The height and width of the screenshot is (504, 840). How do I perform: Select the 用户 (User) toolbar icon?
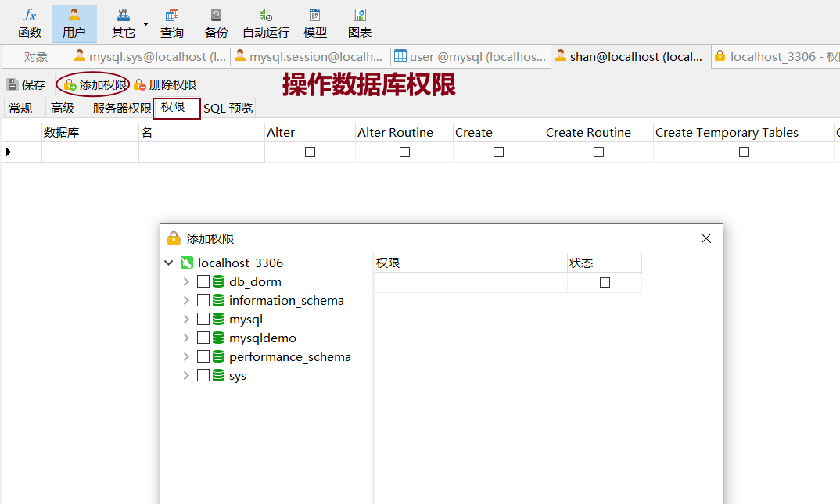tap(74, 24)
